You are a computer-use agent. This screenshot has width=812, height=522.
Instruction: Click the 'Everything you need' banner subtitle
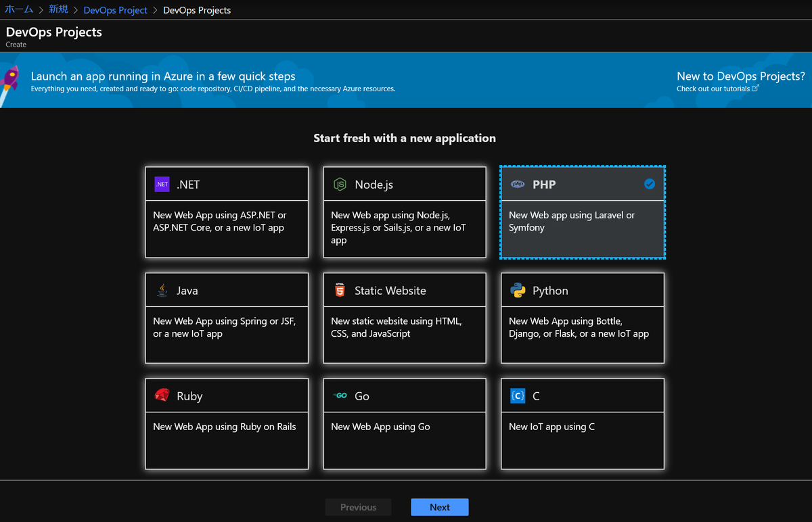(x=213, y=89)
